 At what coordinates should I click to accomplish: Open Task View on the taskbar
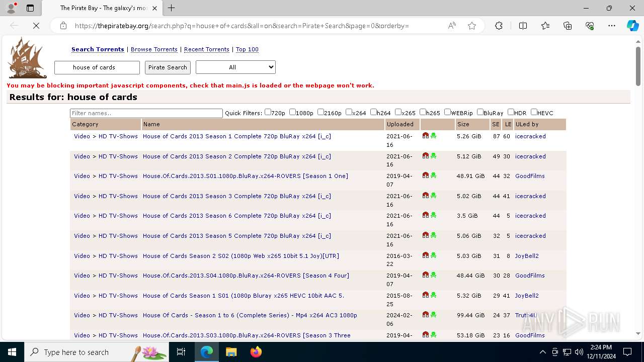pyautogui.click(x=181, y=352)
